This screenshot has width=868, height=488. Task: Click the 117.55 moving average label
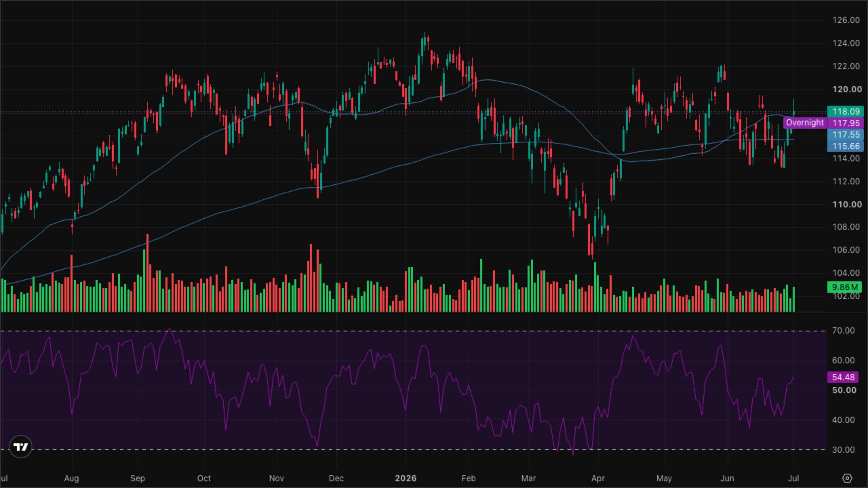click(846, 135)
